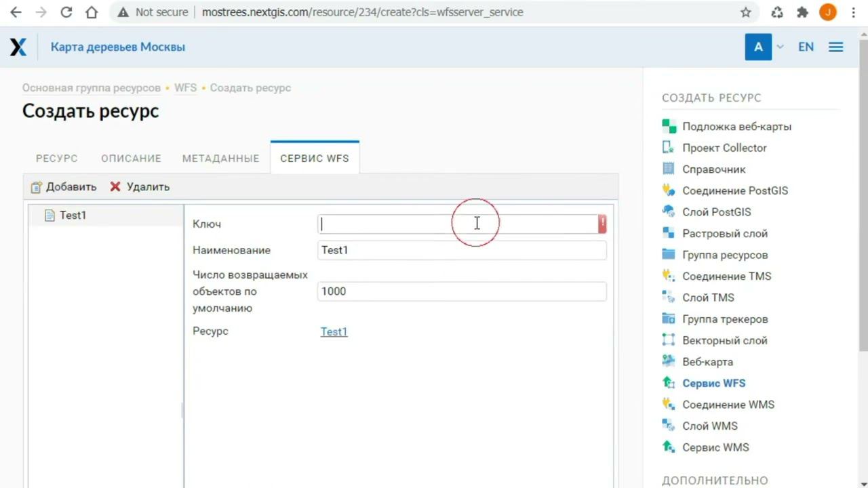Open the browser home page
868x488 pixels.
(92, 12)
